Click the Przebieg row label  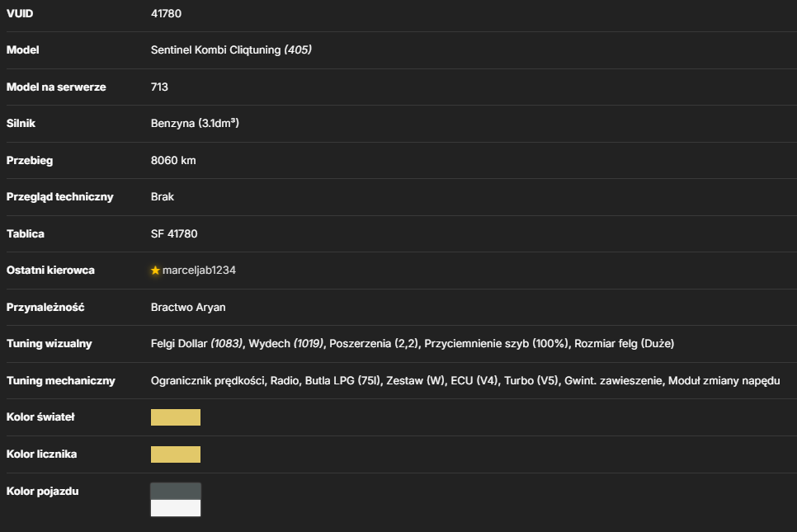click(30, 161)
